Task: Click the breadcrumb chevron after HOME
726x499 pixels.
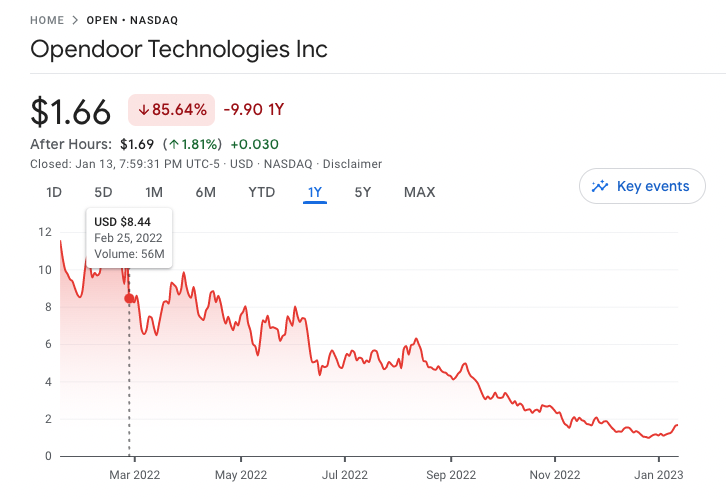Action: (75, 20)
